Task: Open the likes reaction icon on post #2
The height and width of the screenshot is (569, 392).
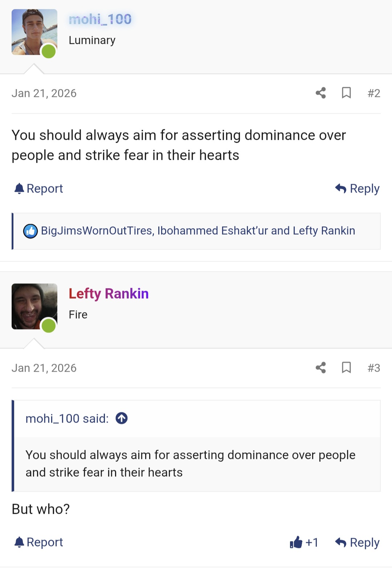Action: click(30, 231)
